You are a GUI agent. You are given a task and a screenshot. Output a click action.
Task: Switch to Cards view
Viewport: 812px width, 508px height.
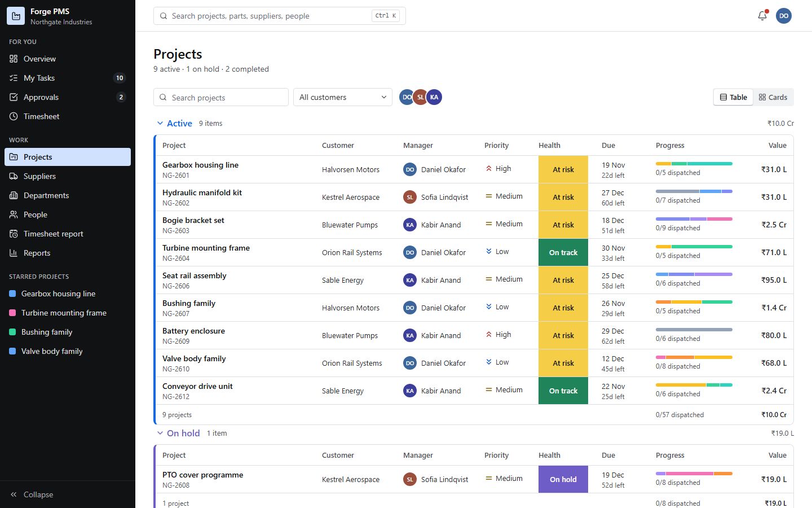point(773,97)
